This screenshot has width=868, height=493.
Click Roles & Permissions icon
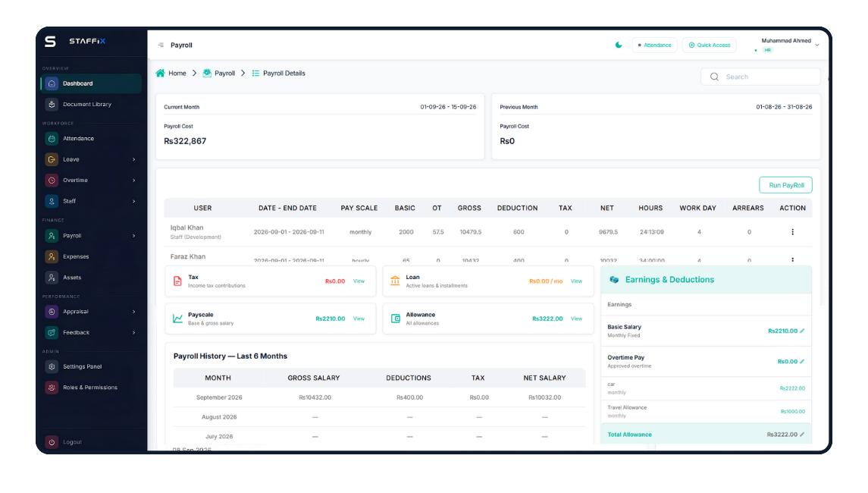coord(52,388)
